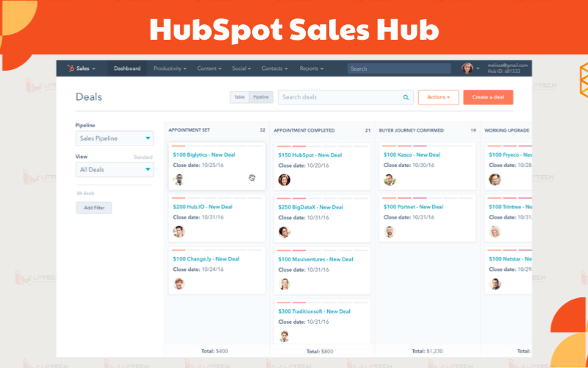Click BUYER JOURNEY CONFIRMED column header
Viewport: 588px width, 368px height.
412,130
